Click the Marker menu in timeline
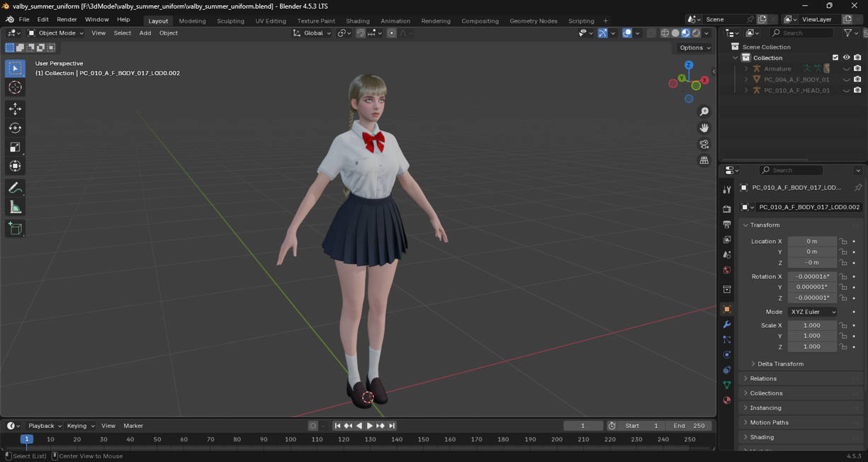The height and width of the screenshot is (462, 868). click(133, 426)
